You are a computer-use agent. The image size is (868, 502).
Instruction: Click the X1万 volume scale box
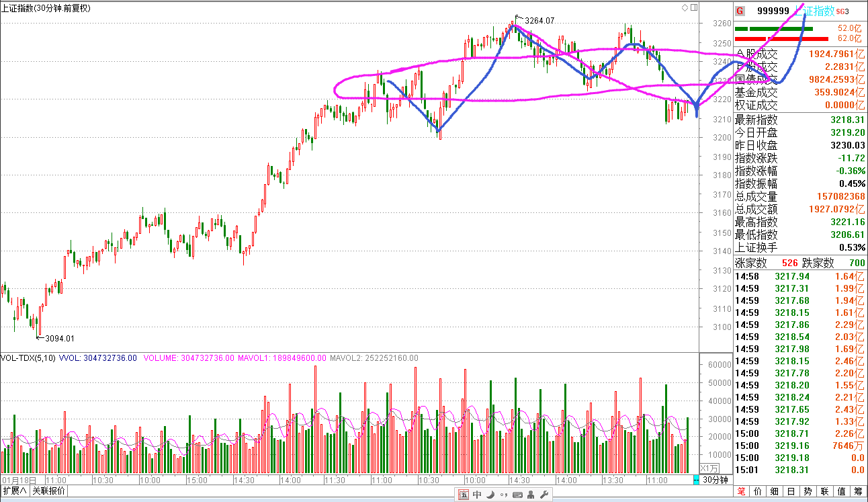pyautogui.click(x=709, y=468)
